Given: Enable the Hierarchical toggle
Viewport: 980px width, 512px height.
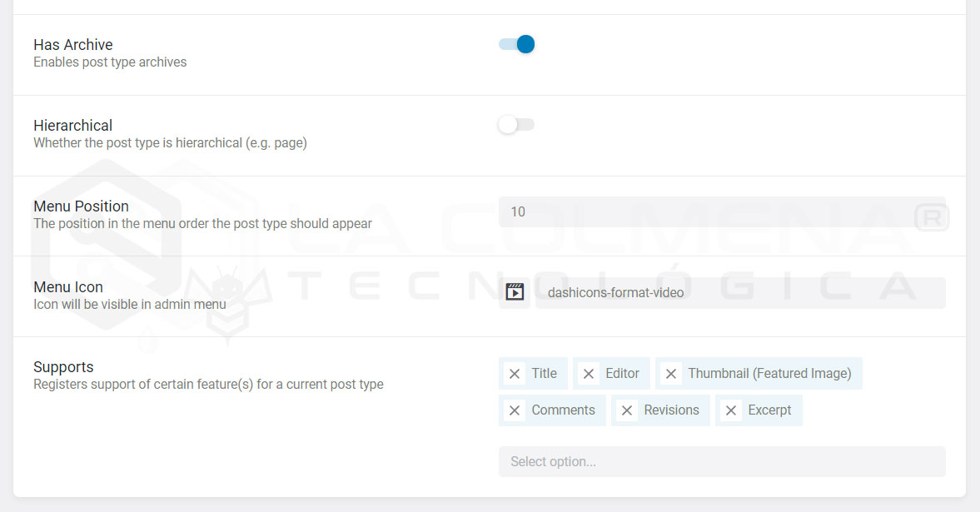Looking at the screenshot, I should 516,124.
